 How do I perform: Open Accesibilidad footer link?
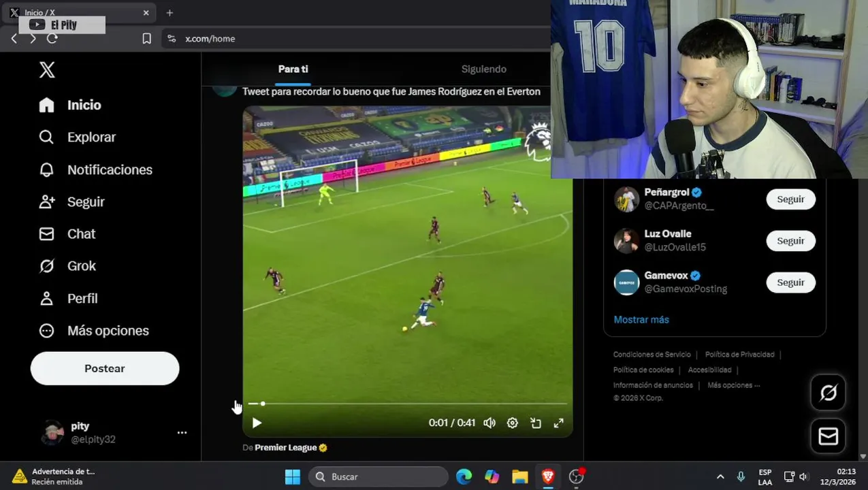click(x=709, y=370)
